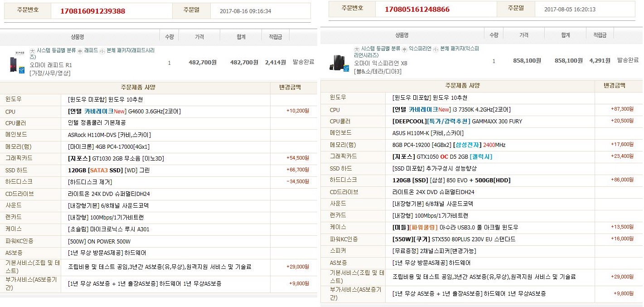This screenshot has width=644, height=307.
Task: Click the 마이크로닉스 루시 A301 case entry
Action: [x=108, y=229]
